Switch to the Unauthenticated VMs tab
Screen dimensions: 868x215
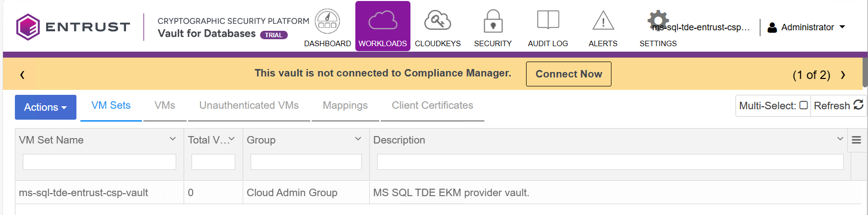249,105
